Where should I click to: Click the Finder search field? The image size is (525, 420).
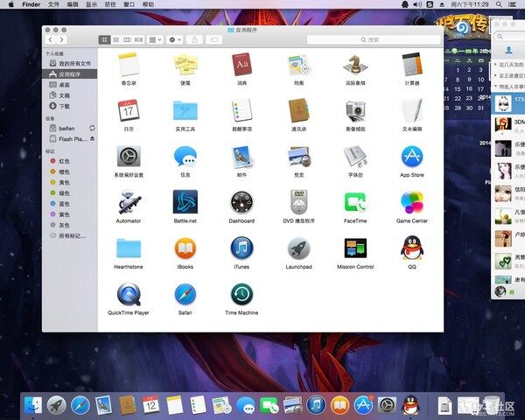pyautogui.click(x=374, y=40)
